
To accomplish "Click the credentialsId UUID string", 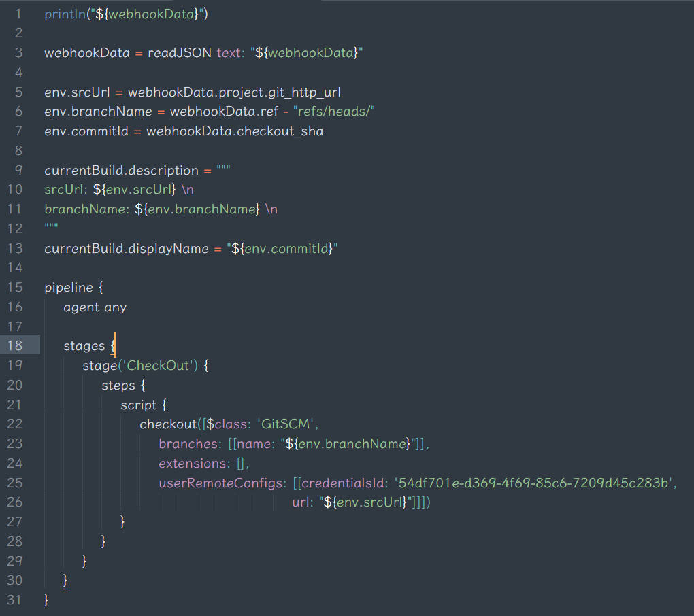I will click(x=533, y=483).
